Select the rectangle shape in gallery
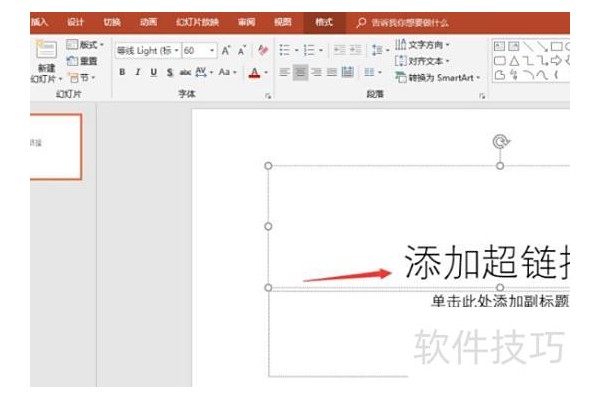 click(556, 47)
